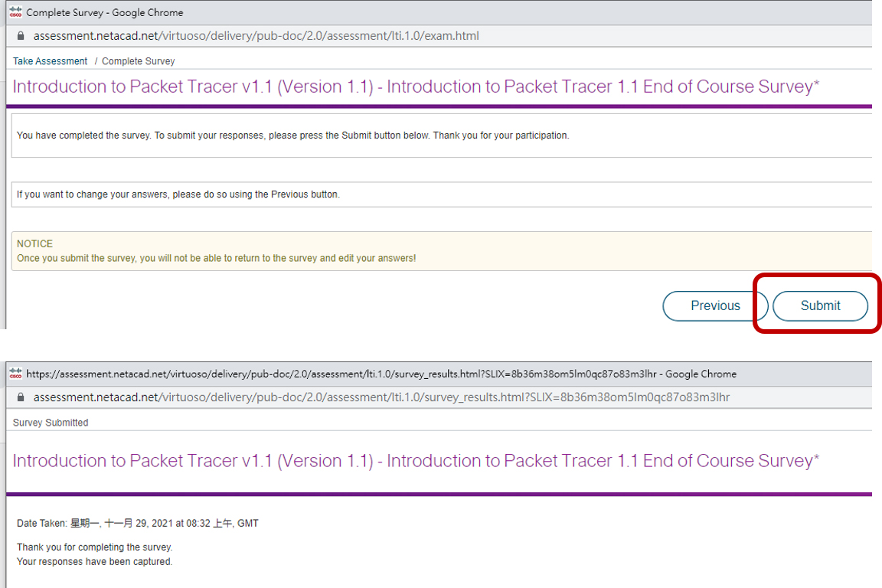
Task: Click the exam.html address bar URL
Action: pos(256,36)
